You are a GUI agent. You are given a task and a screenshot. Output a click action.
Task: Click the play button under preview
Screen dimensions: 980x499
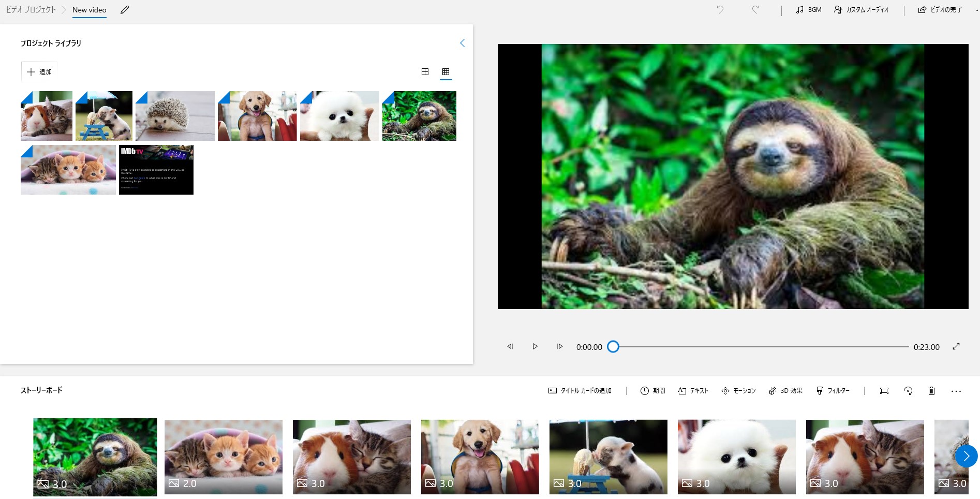click(535, 346)
